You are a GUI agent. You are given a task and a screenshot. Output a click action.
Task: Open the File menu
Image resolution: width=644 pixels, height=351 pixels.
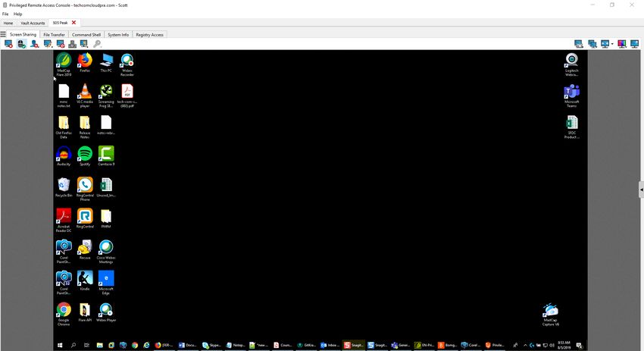pos(5,14)
